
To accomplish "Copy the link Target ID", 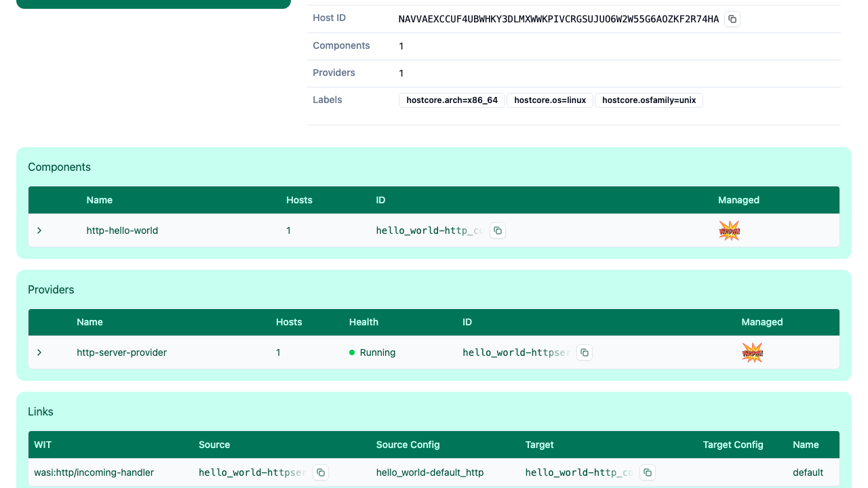I will pos(648,472).
